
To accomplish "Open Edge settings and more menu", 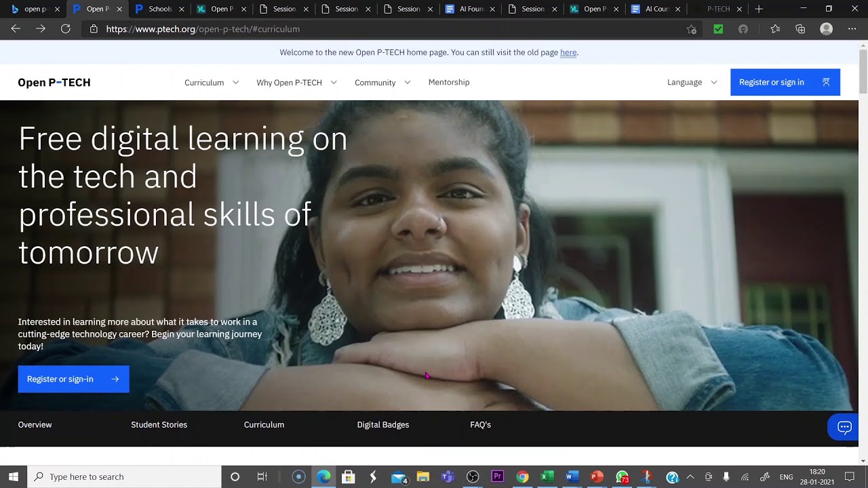I will pyautogui.click(x=852, y=29).
